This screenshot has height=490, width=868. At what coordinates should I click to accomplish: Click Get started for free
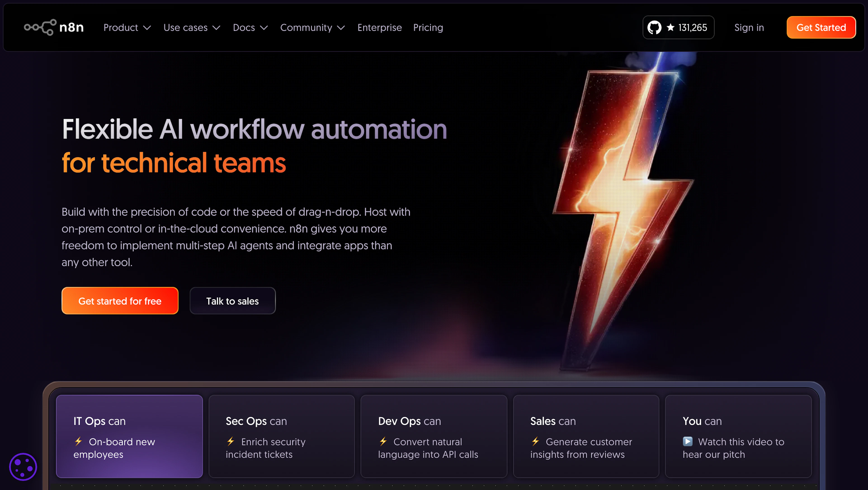pyautogui.click(x=120, y=301)
